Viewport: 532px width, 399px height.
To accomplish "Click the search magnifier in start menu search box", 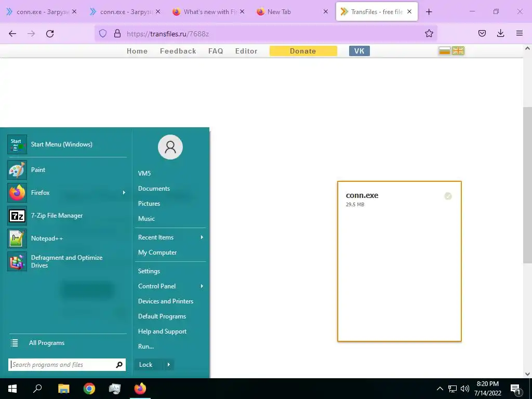I will pyautogui.click(x=119, y=365).
